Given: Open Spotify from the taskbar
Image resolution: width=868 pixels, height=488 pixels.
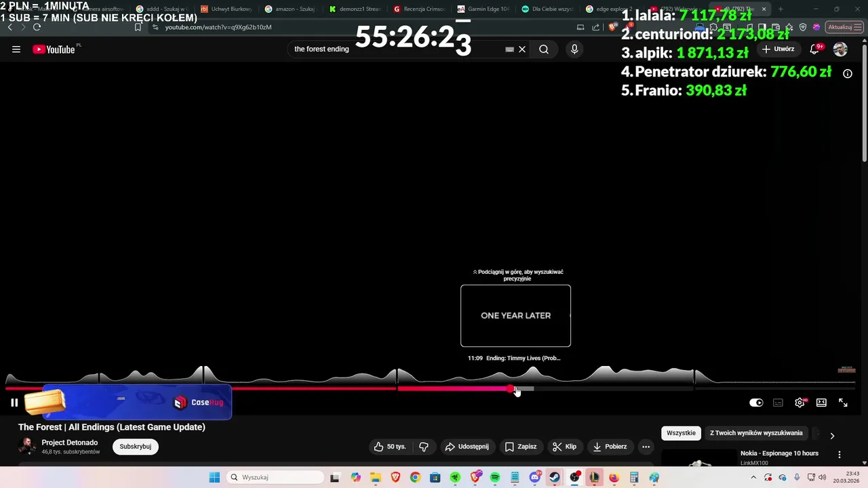Looking at the screenshot, I should point(494,477).
